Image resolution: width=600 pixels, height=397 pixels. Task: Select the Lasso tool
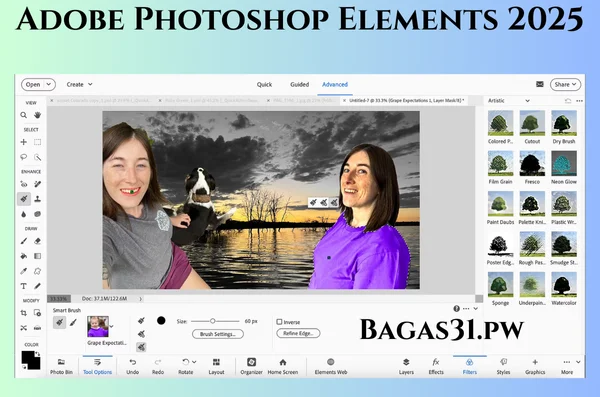pyautogui.click(x=24, y=157)
